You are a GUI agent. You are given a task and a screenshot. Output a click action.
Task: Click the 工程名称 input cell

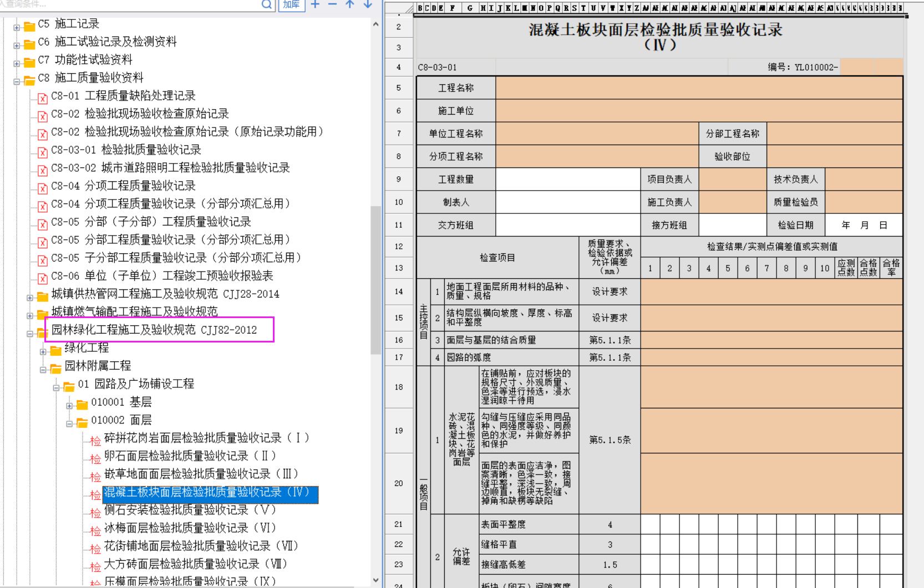coord(699,88)
